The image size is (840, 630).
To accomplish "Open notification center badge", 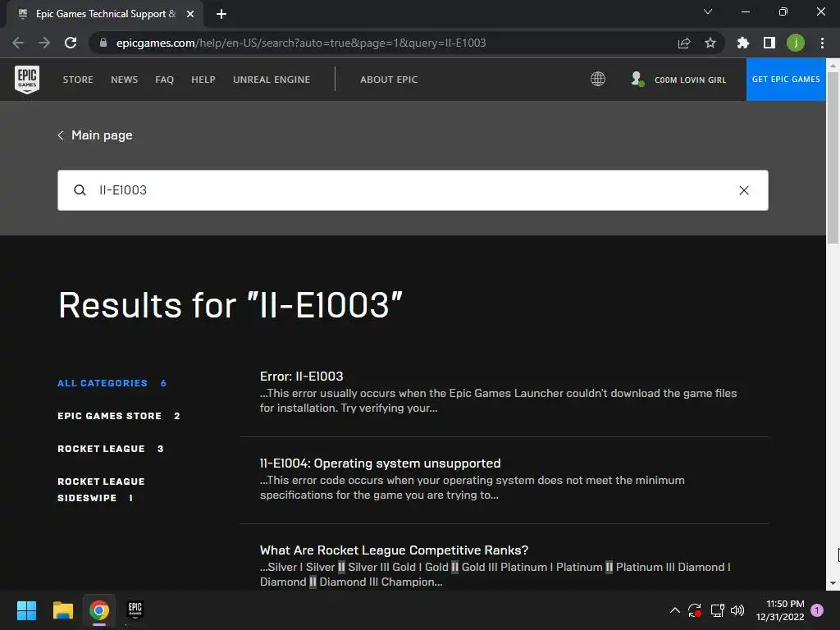I will (x=817, y=610).
